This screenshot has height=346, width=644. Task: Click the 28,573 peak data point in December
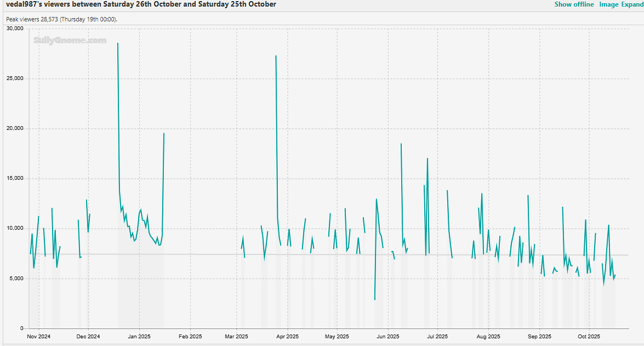pyautogui.click(x=118, y=43)
